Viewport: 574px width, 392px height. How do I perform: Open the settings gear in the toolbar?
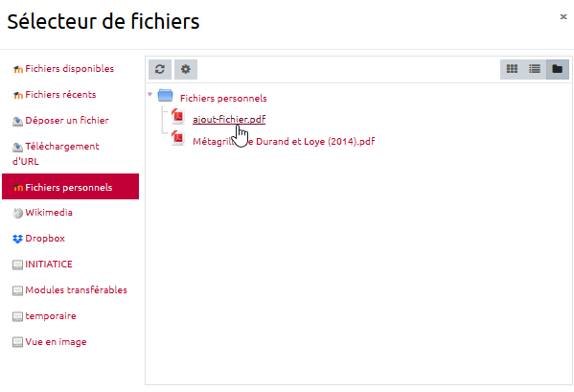point(186,69)
